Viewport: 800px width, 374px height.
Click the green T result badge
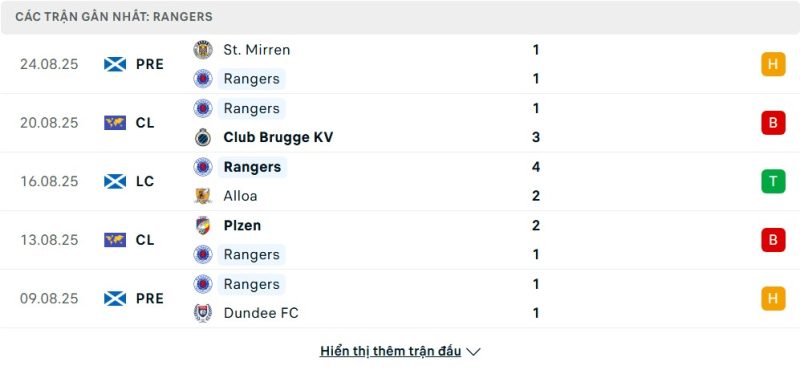pyautogui.click(x=773, y=181)
